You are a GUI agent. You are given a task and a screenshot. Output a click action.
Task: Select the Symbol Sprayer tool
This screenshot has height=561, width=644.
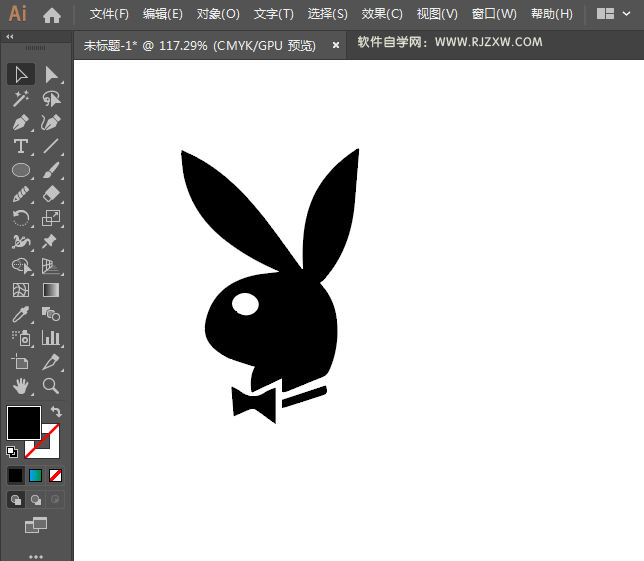pyautogui.click(x=21, y=338)
